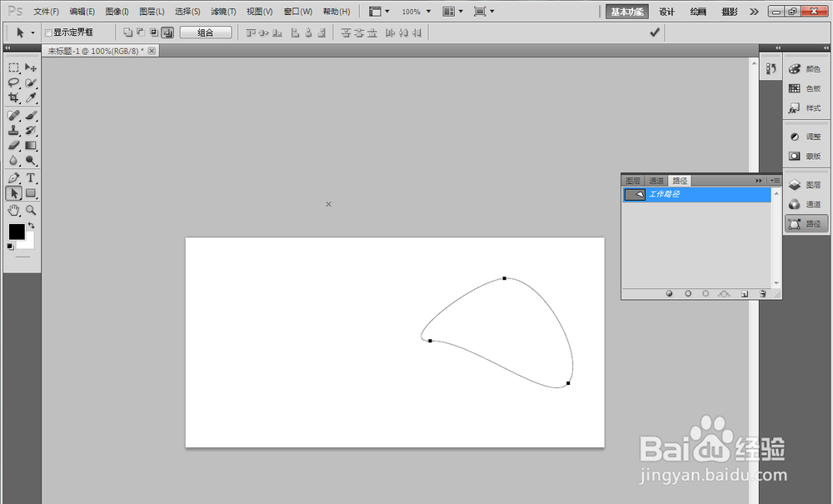Swap foreground and background colors
The image size is (833, 504).
(x=32, y=225)
